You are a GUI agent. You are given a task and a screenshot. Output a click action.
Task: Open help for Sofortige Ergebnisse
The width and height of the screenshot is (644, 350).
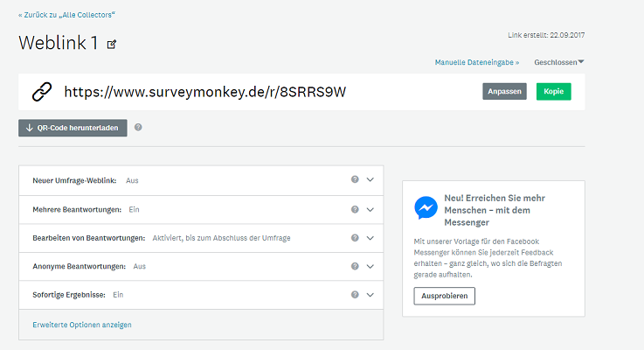click(355, 295)
